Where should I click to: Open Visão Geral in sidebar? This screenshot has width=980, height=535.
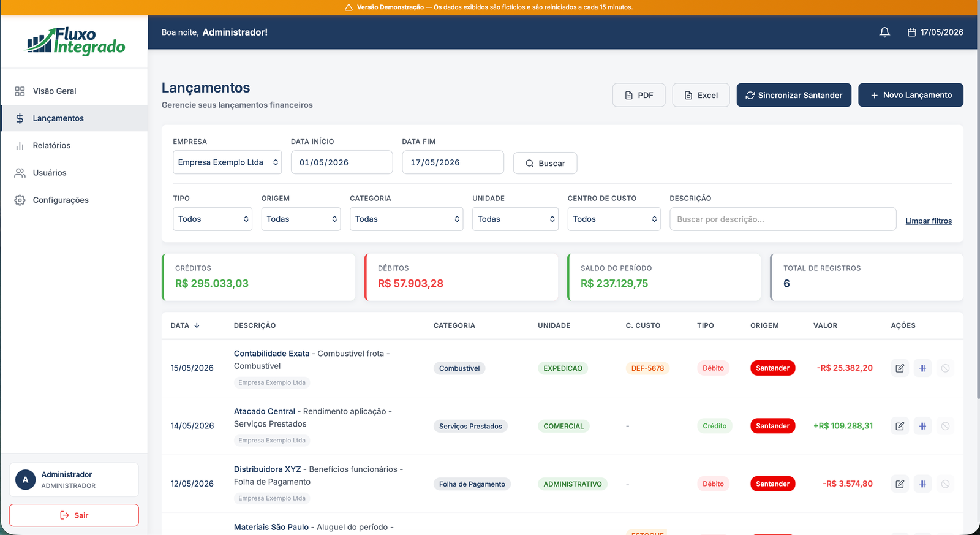[74, 91]
